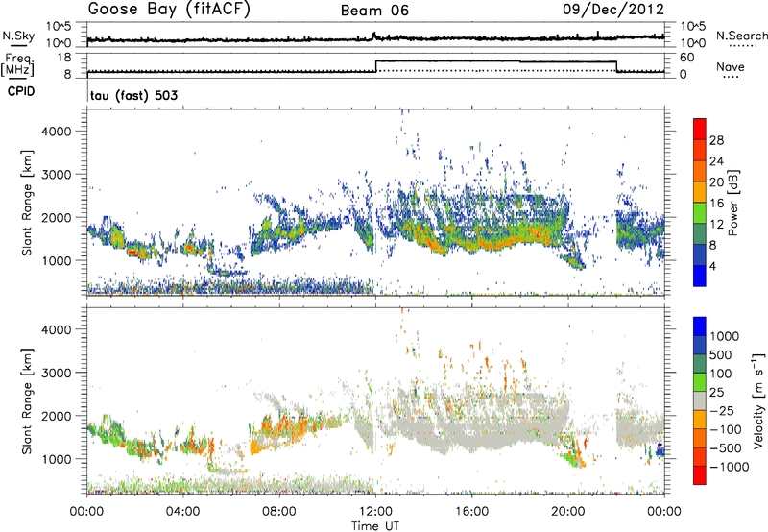The height and width of the screenshot is (532, 768).
Task: Select the 'Freq. [MHz]' axis label
Action: pyautogui.click(x=18, y=64)
